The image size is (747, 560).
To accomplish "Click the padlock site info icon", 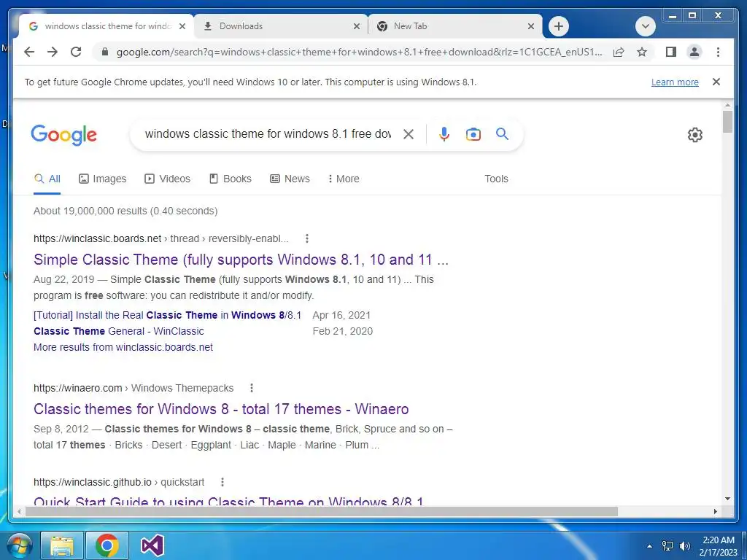I will [x=105, y=52].
